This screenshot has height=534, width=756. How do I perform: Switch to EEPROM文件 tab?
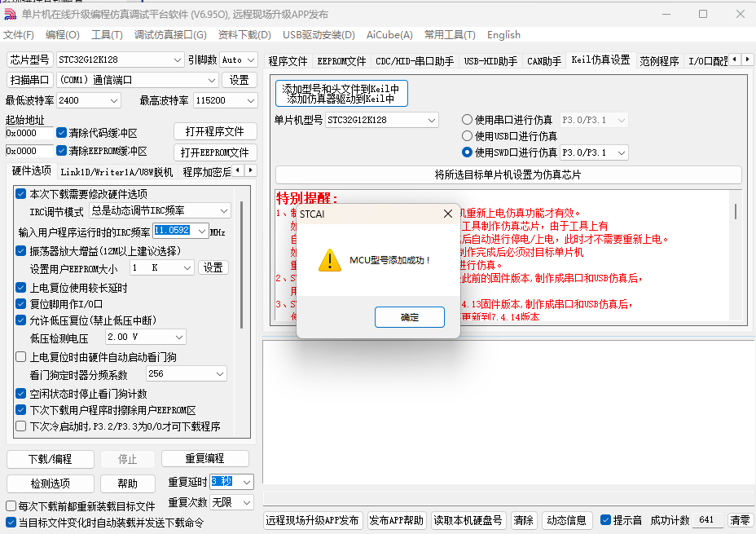pos(341,61)
